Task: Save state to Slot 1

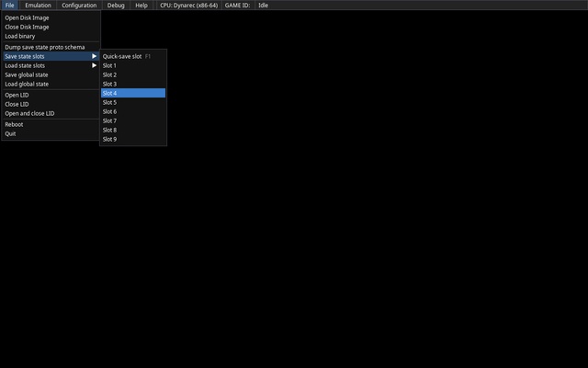Action: (133, 65)
